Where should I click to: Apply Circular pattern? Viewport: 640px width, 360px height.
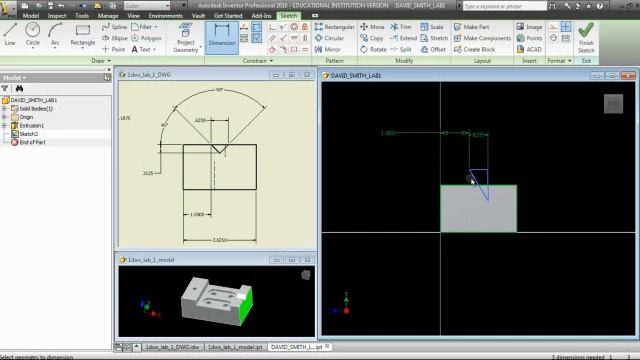pos(329,38)
